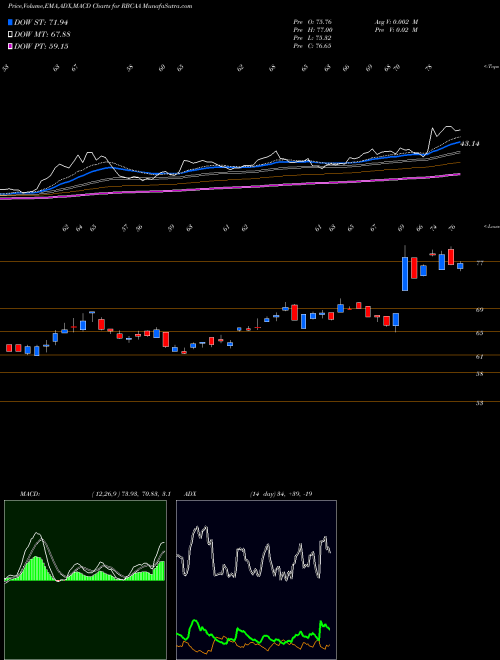500x660 pixels.
Task: Click the MACD panel title label
Action: [x=29, y=494]
